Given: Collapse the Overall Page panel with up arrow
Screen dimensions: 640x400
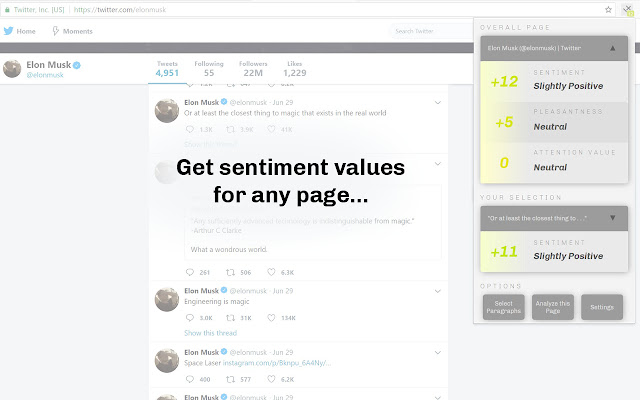Looking at the screenshot, I should (x=613, y=48).
